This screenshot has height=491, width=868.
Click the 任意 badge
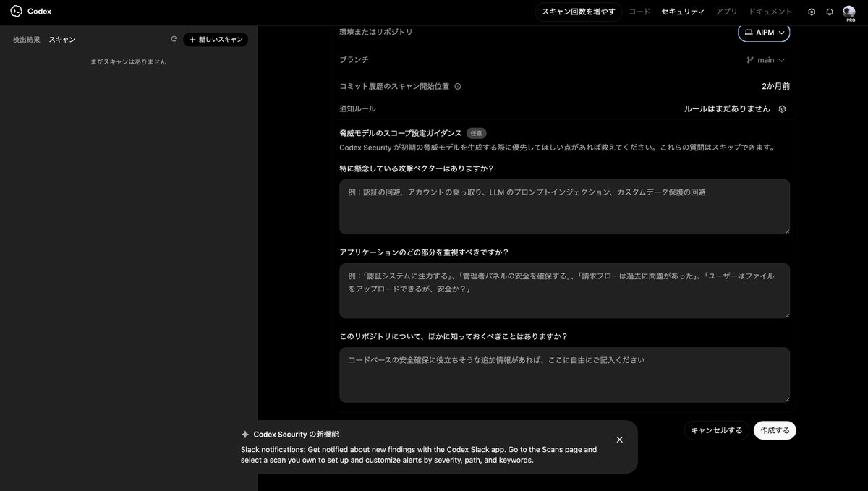tap(476, 133)
